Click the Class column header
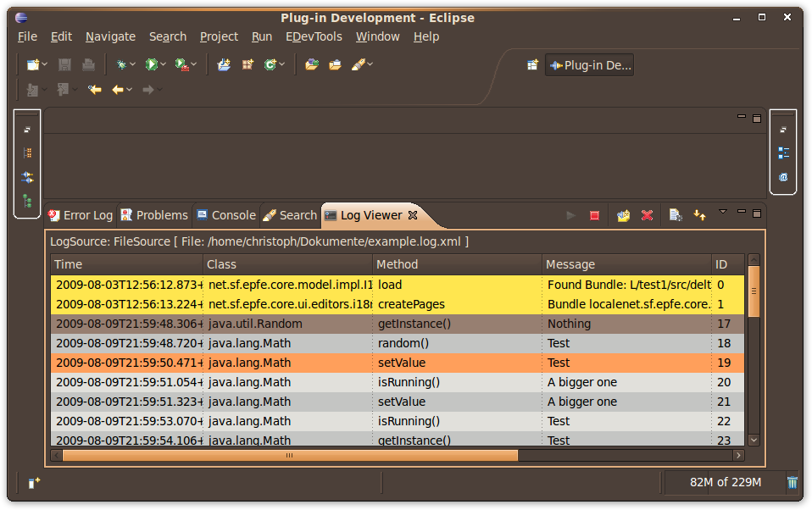812x510 pixels. [x=287, y=264]
